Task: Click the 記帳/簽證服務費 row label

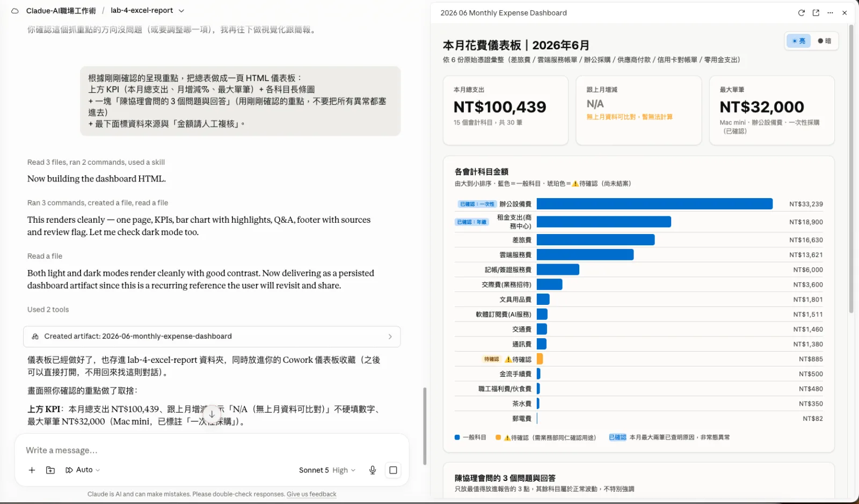Action: (508, 270)
